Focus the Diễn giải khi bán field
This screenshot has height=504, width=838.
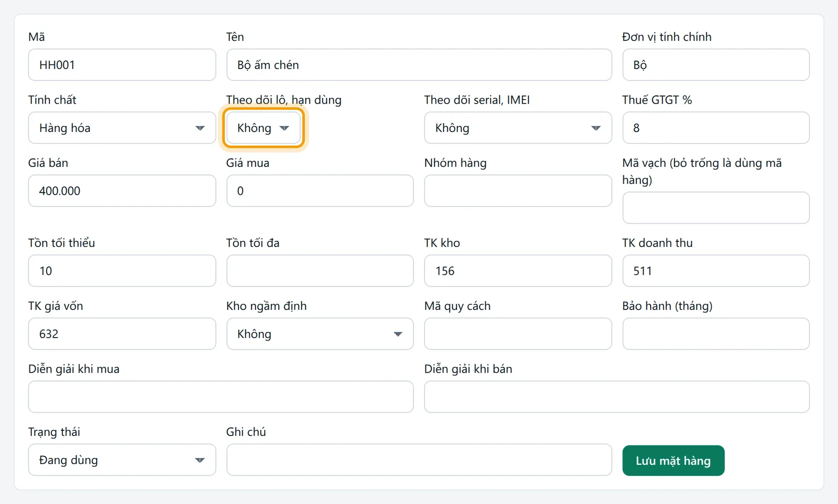tap(617, 397)
